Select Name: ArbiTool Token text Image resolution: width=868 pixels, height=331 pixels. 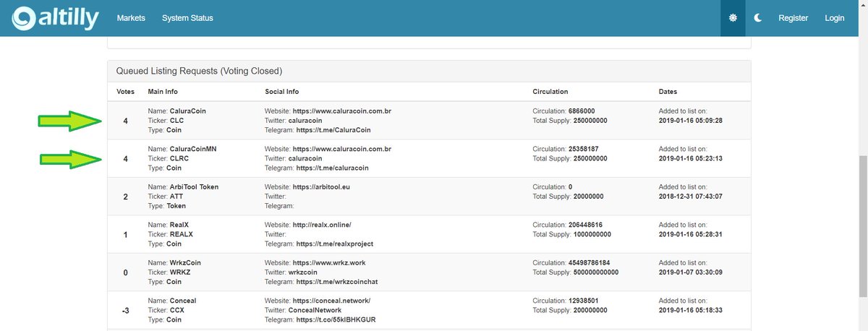(183, 187)
